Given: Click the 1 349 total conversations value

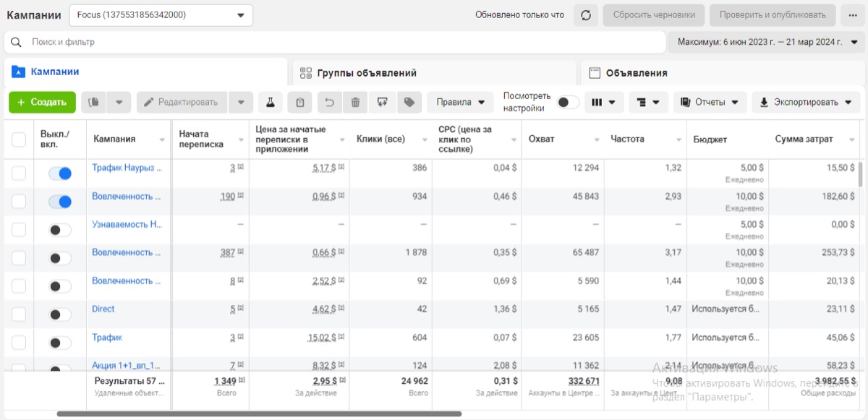Looking at the screenshot, I should [x=226, y=381].
